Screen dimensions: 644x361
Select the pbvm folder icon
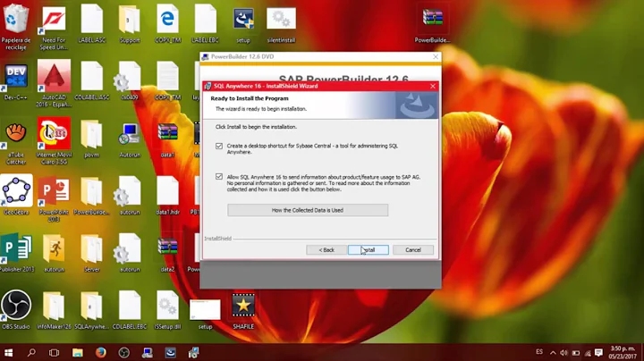(x=91, y=139)
